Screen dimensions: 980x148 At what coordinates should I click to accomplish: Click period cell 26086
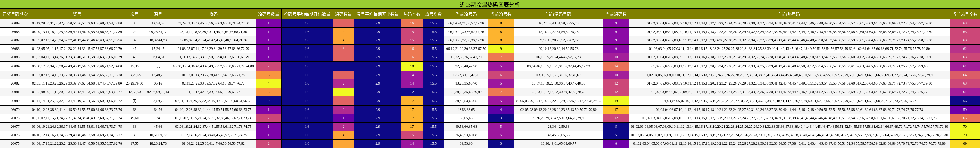pos(15,49)
